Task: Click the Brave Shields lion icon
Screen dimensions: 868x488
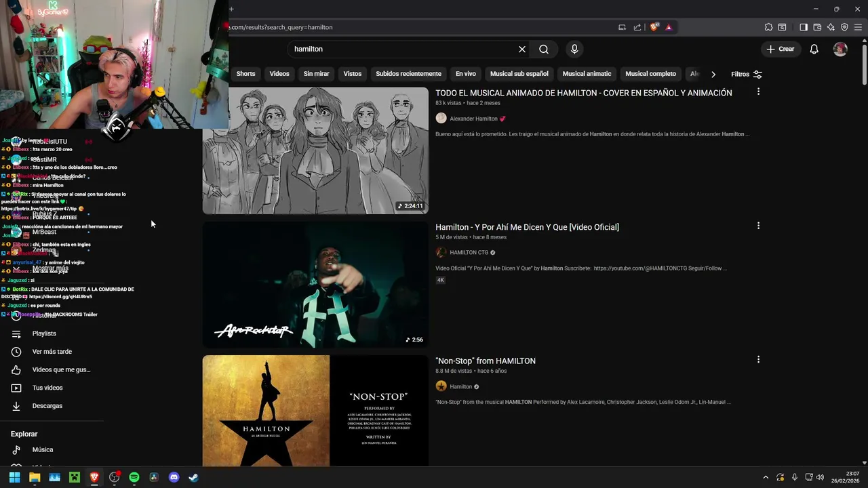Action: [x=654, y=27]
